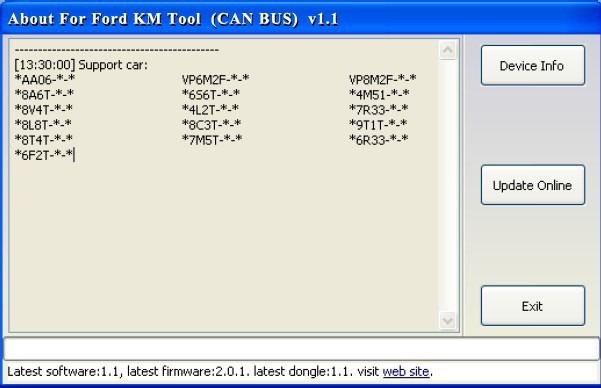The image size is (601, 388).
Task: Follow the web site hyperlink
Action: (406, 372)
